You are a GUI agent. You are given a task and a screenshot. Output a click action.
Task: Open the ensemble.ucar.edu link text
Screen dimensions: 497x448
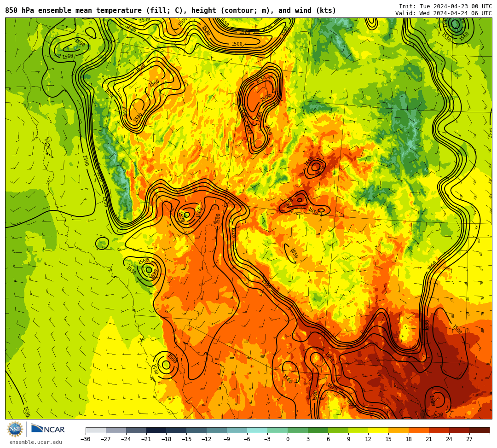pyautogui.click(x=36, y=442)
